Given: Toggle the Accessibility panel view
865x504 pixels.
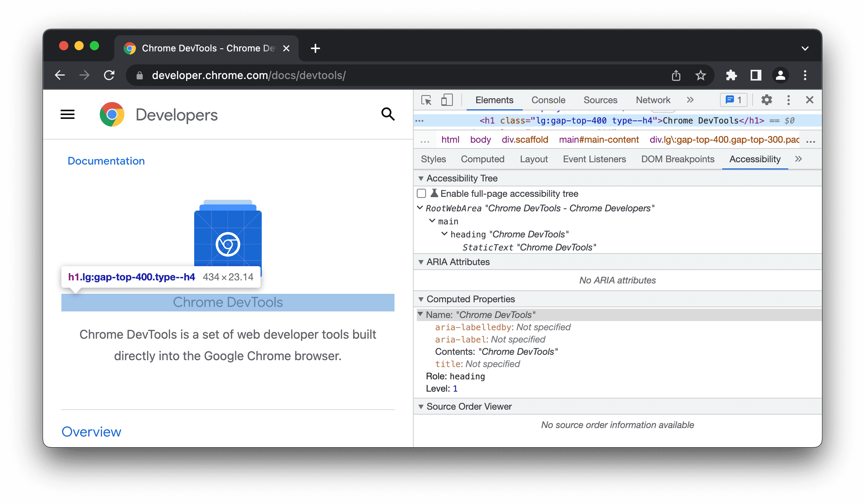Looking at the screenshot, I should 755,158.
